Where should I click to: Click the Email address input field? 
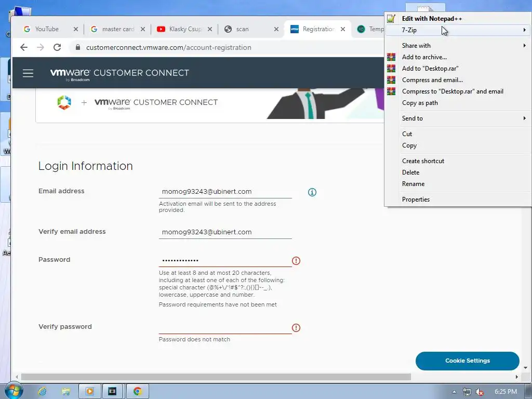[x=225, y=192]
